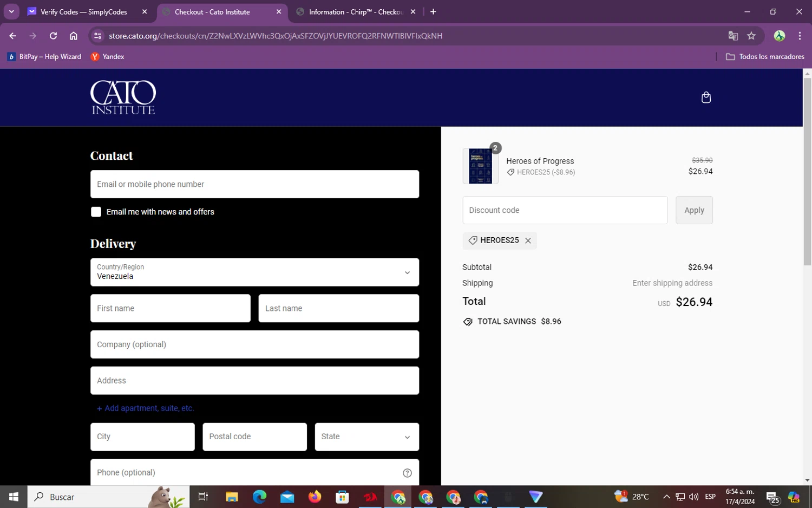Open the Windows Start menu

coord(14,497)
